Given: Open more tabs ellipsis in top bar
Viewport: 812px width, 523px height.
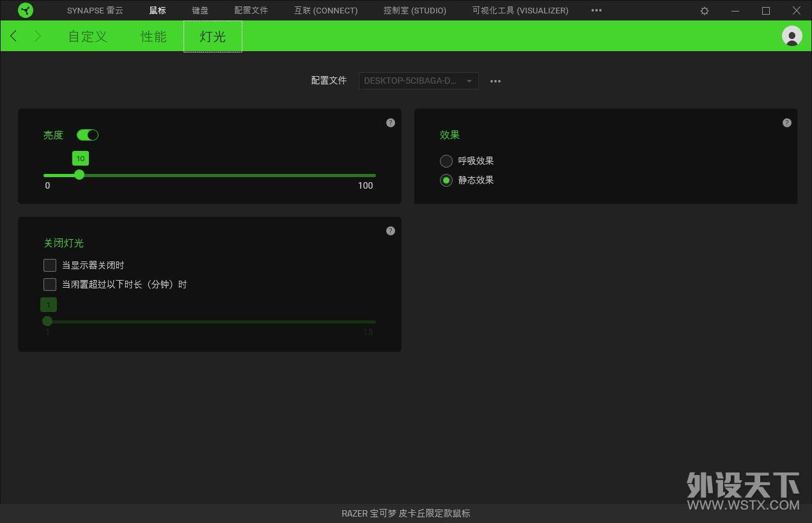Looking at the screenshot, I should [597, 10].
